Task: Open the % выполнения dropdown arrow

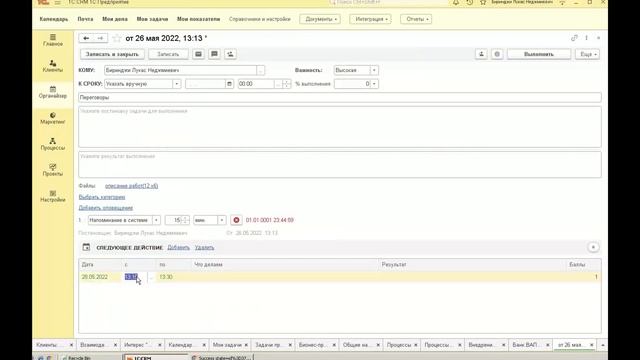Action: [x=374, y=84]
